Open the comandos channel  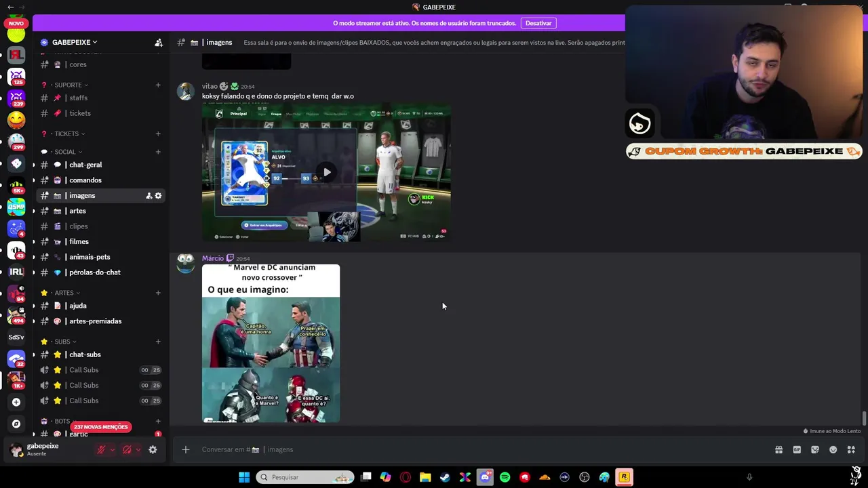(x=102, y=180)
